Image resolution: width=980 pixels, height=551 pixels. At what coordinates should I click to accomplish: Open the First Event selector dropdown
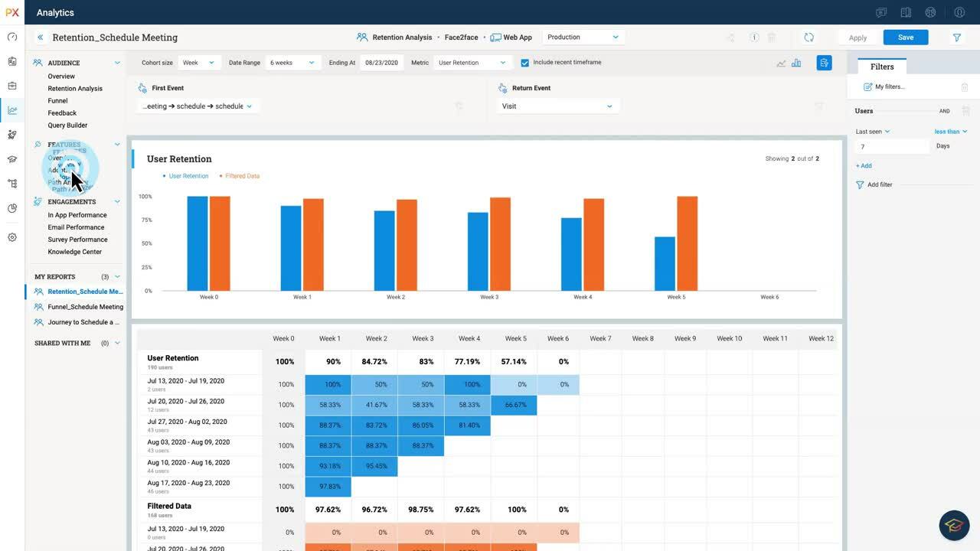point(198,106)
